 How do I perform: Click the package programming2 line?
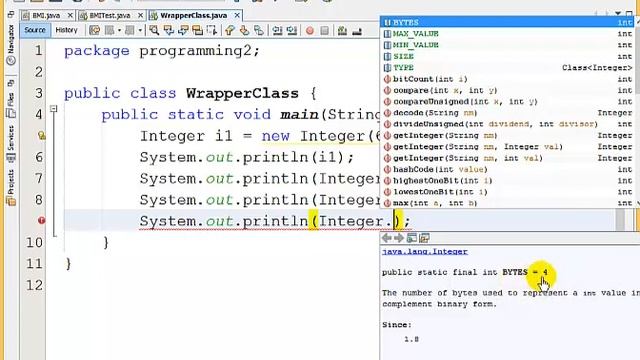pyautogui.click(x=162, y=51)
